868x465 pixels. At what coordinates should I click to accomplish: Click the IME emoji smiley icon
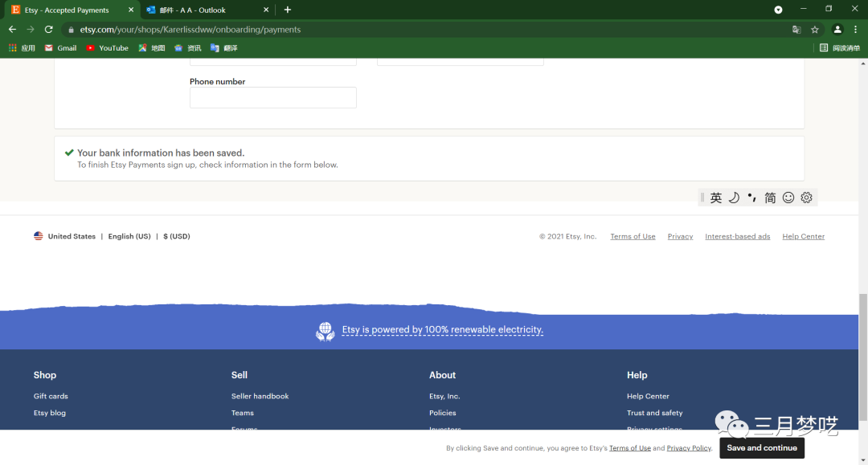(x=788, y=198)
